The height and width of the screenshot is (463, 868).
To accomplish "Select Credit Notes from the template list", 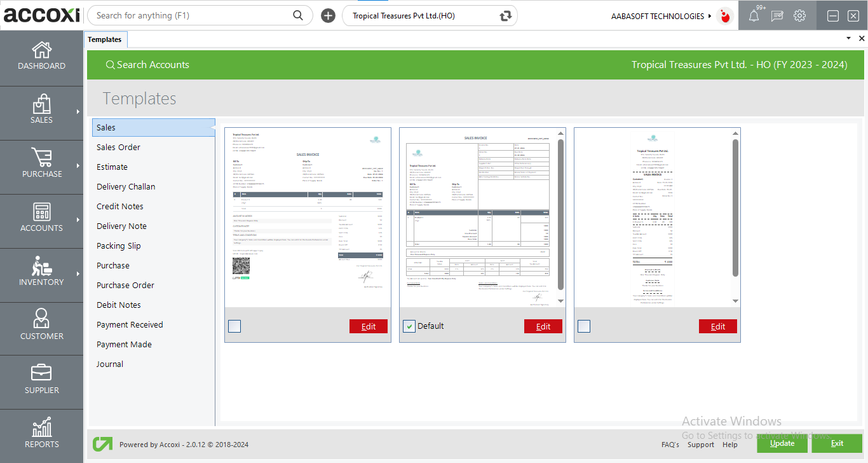I will (x=119, y=206).
